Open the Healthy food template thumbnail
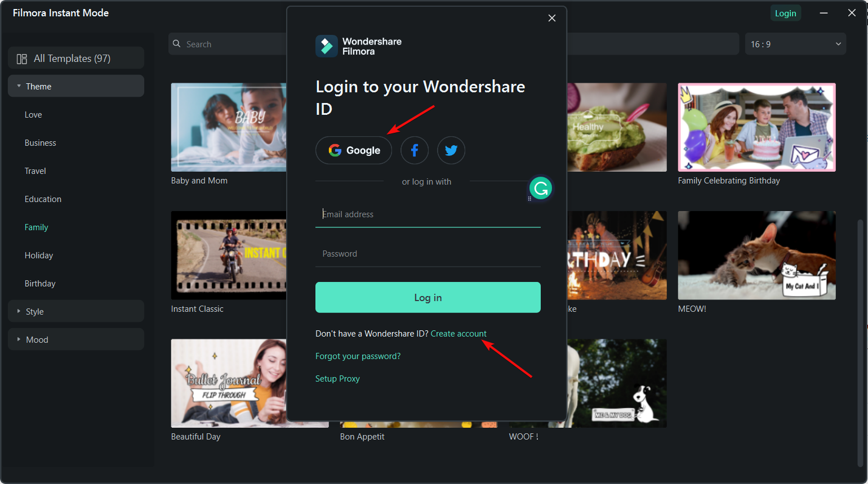 coord(617,127)
